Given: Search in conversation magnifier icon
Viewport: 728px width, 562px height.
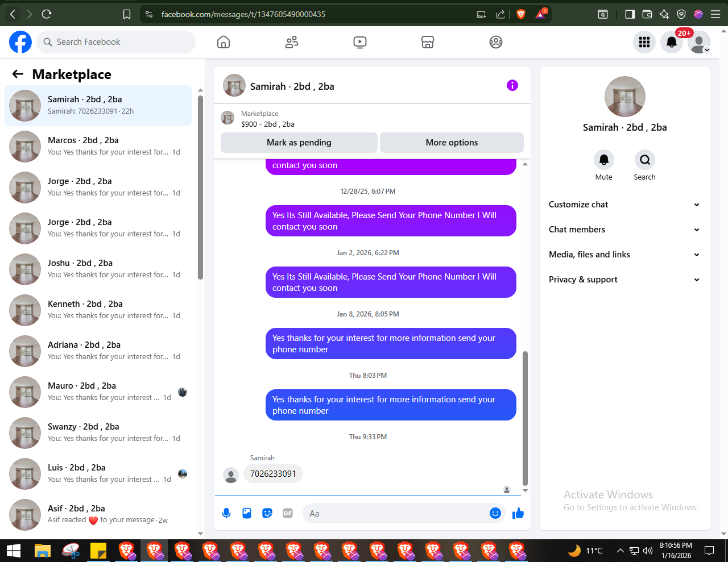Looking at the screenshot, I should point(644,160).
